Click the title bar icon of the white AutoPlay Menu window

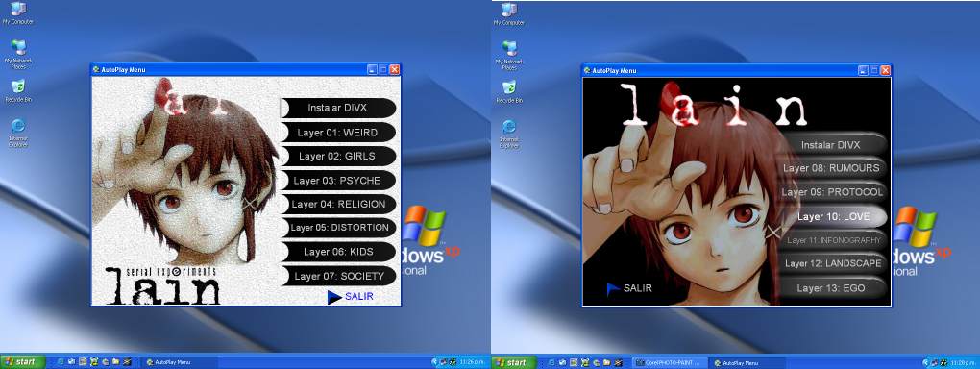click(96, 69)
